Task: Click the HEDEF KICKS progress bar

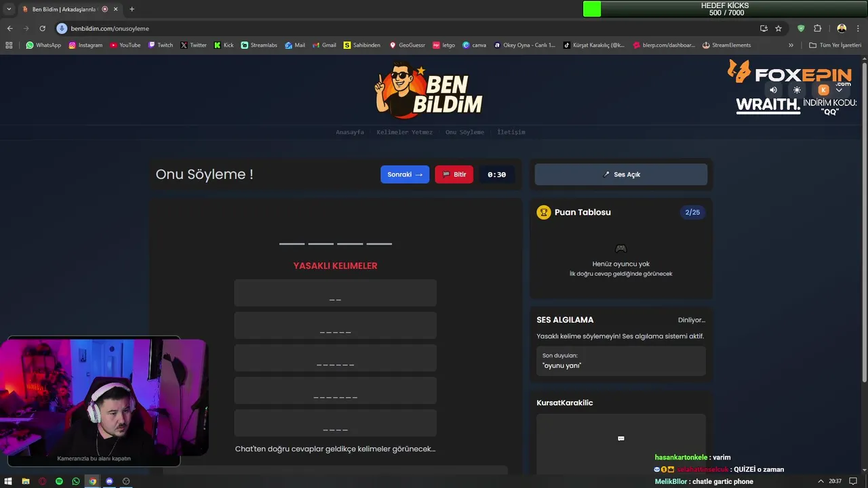Action: point(725,9)
